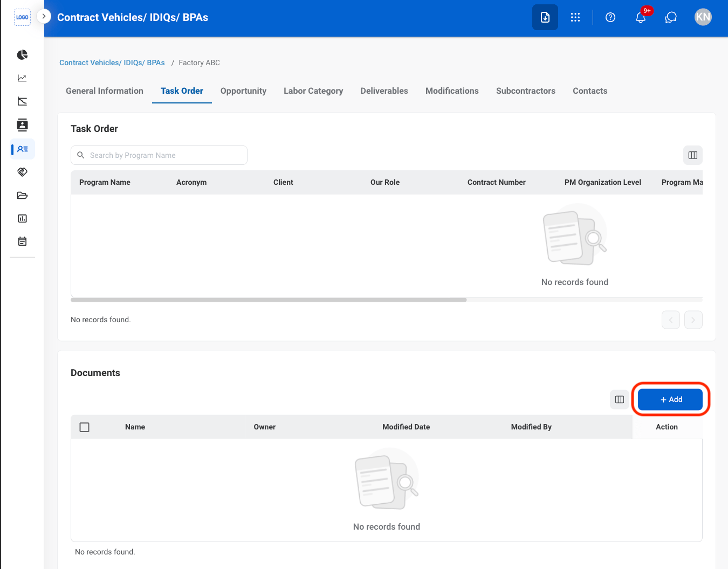Screen dimensions: 728x569
Task: Open the Opportunity tab
Action: point(243,91)
